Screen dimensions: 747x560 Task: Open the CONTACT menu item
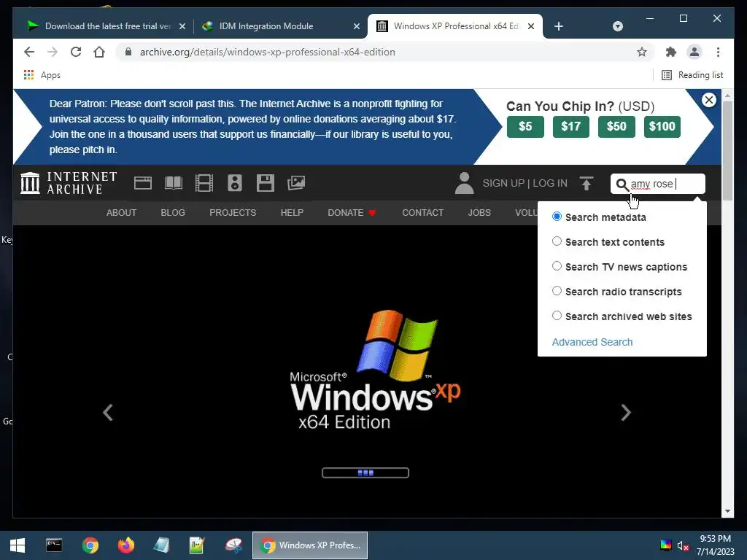point(422,212)
